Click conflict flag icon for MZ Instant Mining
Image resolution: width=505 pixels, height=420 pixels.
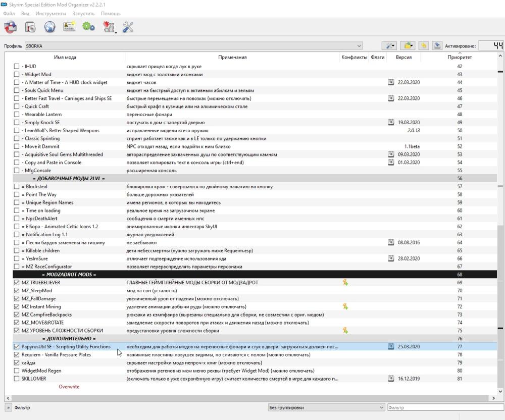[345, 306]
